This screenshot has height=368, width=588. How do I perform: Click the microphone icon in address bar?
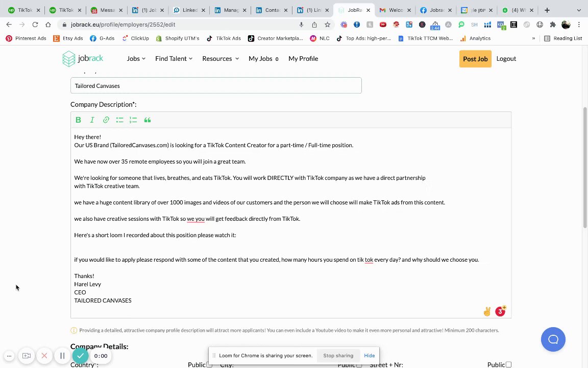[301, 25]
